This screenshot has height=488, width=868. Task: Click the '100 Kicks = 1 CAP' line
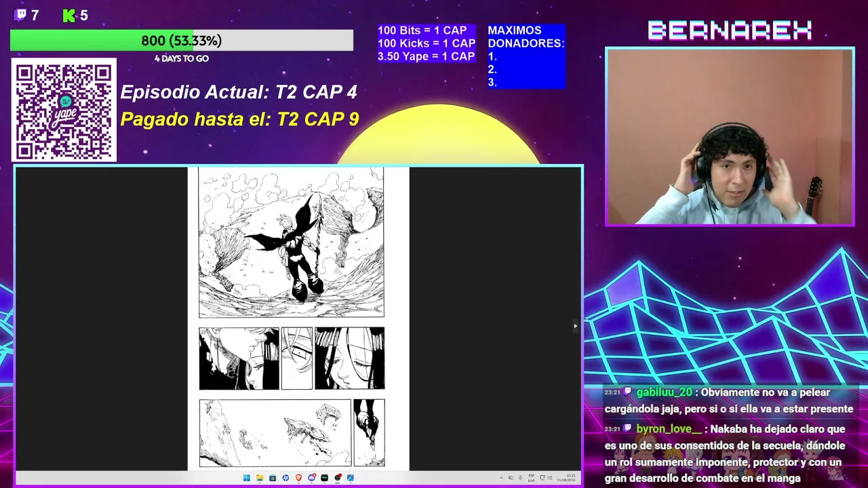point(427,43)
